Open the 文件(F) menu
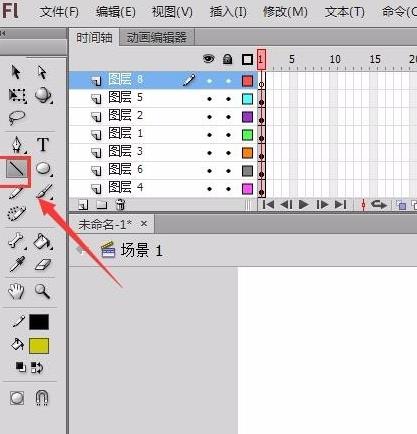The image size is (417, 434). point(59,12)
